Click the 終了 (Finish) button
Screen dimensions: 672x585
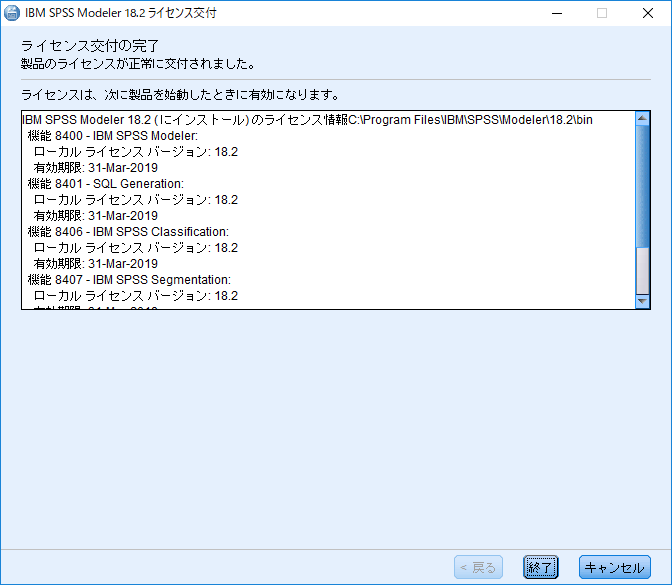pos(540,567)
